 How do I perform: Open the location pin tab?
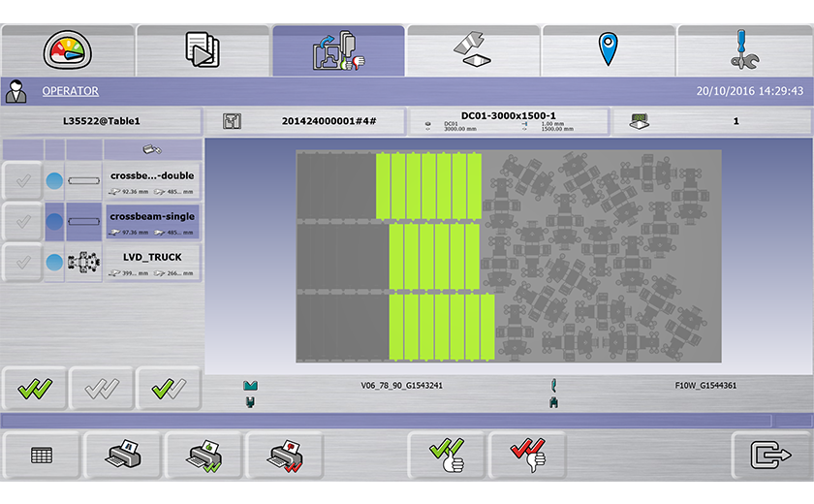coord(608,50)
